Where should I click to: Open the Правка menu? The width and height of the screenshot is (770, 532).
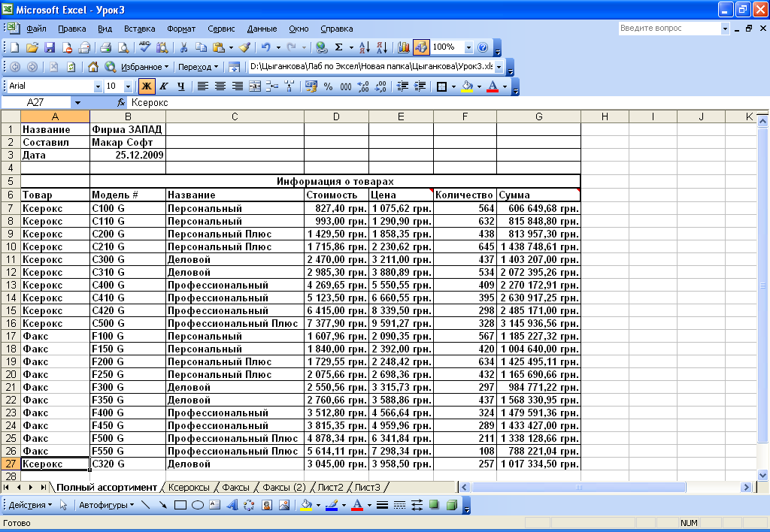coord(72,29)
